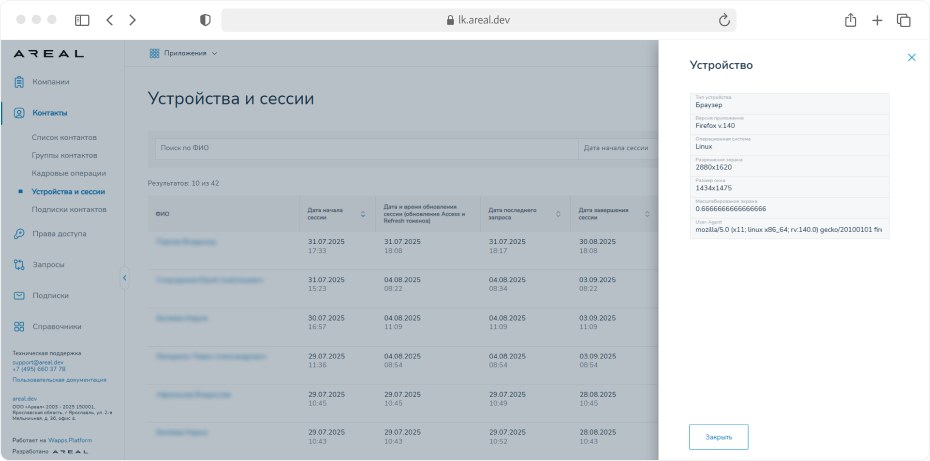Open Подписки контактов
Image resolution: width=930 pixels, height=461 pixels.
click(x=69, y=209)
